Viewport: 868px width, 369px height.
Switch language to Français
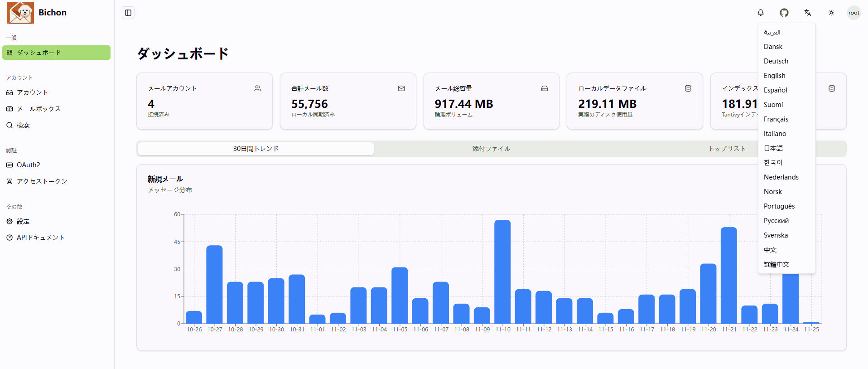pos(776,119)
